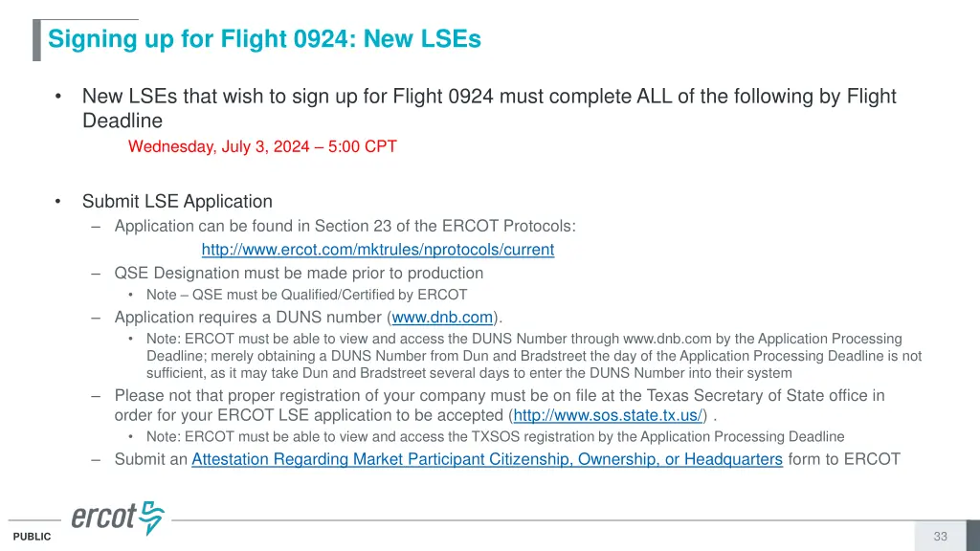Image resolution: width=980 pixels, height=551 pixels.
Task: Click the 'Section 23 of the ERCOT Protocols' line
Action: (345, 227)
